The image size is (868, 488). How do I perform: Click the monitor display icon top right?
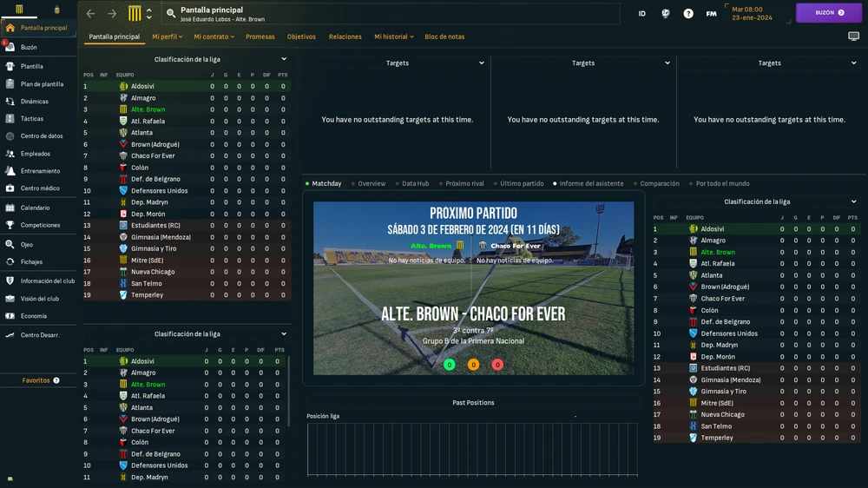tap(853, 36)
